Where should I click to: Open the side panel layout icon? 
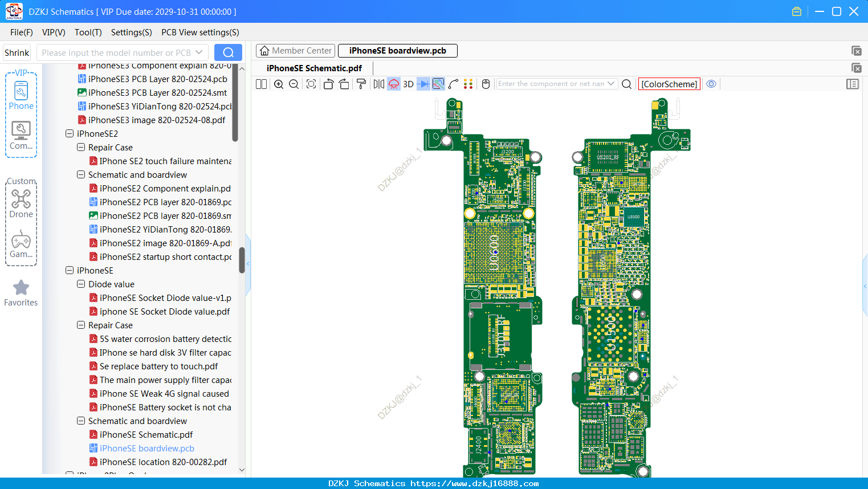point(853,84)
